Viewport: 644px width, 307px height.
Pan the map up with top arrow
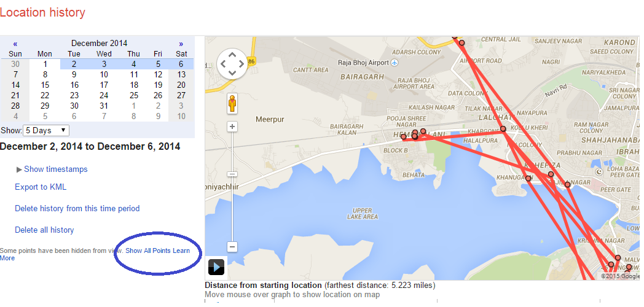click(232, 55)
